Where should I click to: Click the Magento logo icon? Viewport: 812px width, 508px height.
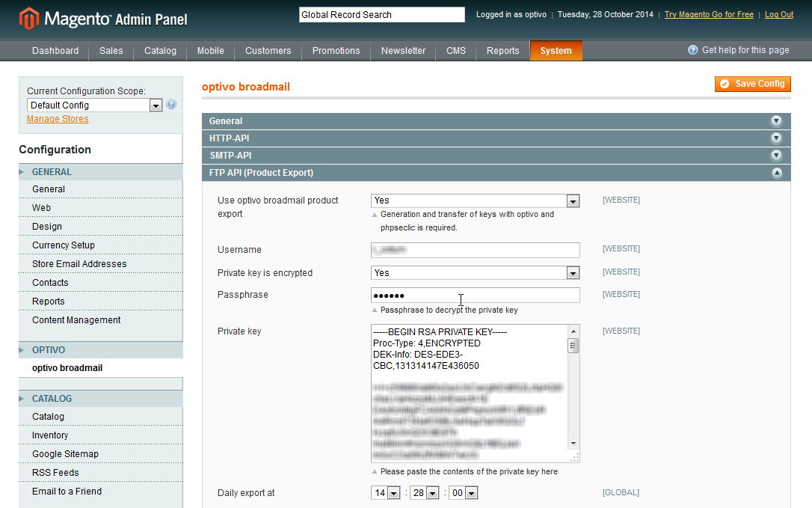pyautogui.click(x=29, y=19)
